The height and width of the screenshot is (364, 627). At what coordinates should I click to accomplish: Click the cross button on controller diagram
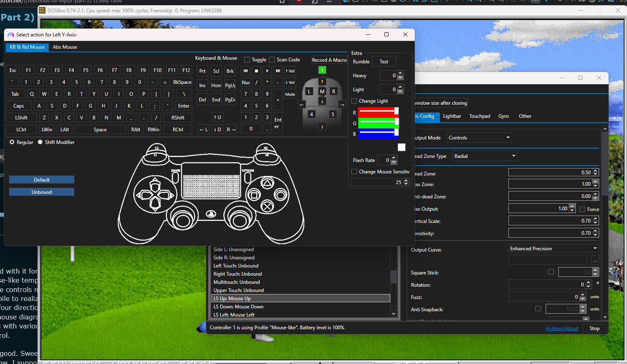[267, 207]
